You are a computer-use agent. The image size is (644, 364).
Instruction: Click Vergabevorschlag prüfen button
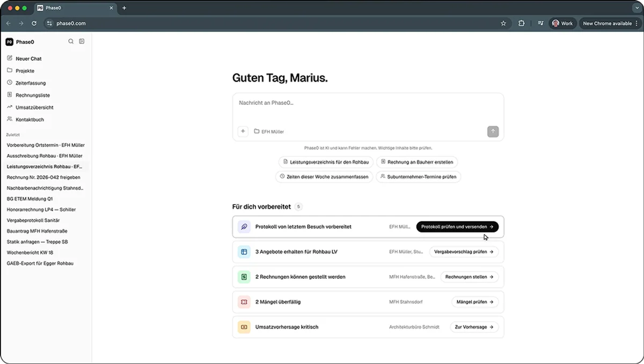464,251
